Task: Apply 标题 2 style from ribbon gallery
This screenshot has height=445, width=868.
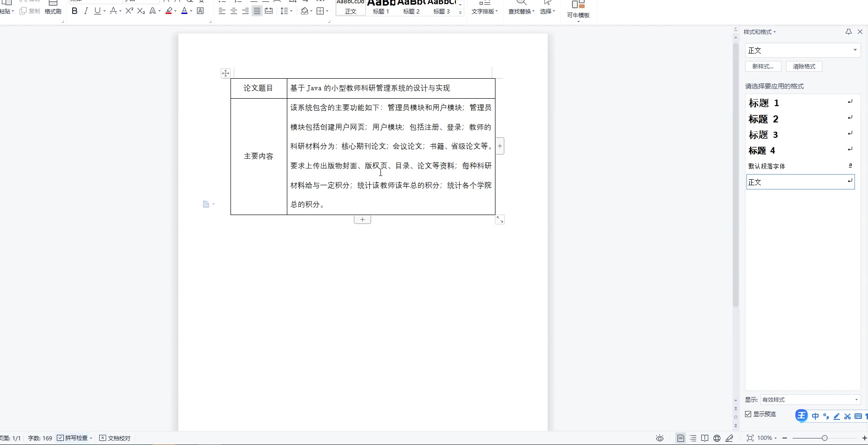Action: 411,7
